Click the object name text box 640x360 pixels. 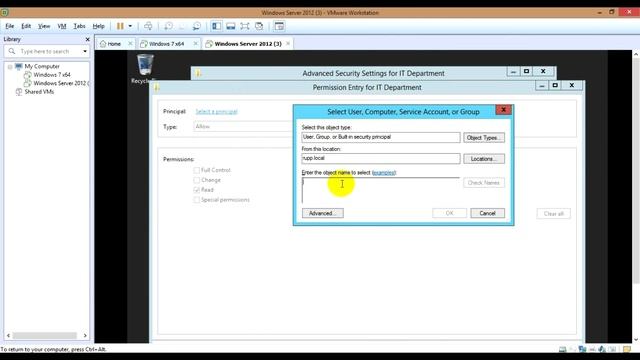(x=380, y=190)
